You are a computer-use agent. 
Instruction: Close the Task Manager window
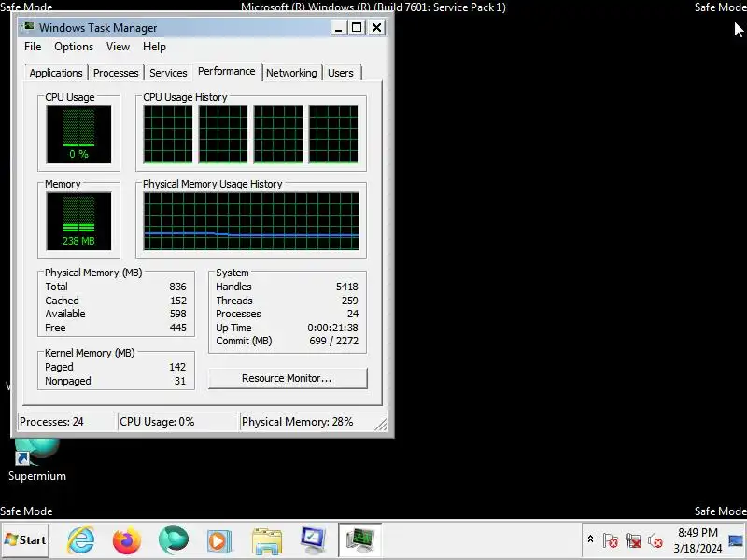pyautogui.click(x=376, y=28)
